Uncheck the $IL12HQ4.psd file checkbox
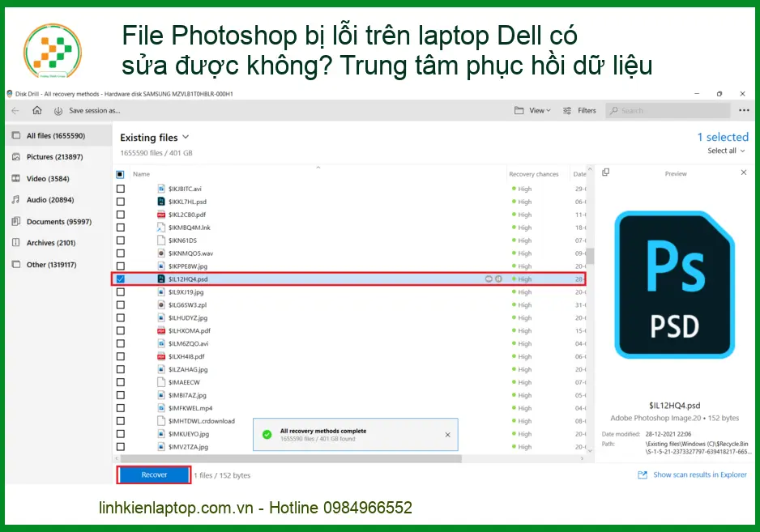Image resolution: width=760 pixels, height=532 pixels. (121, 279)
